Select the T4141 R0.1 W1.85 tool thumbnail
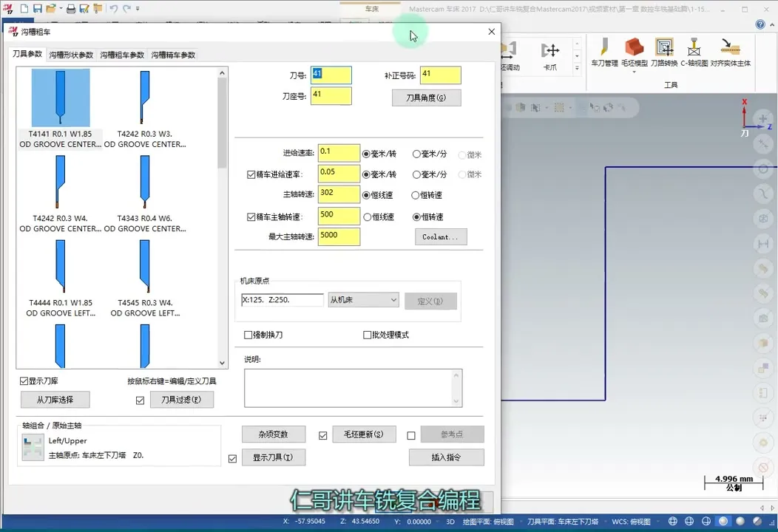The height and width of the screenshot is (532, 778). (59, 96)
